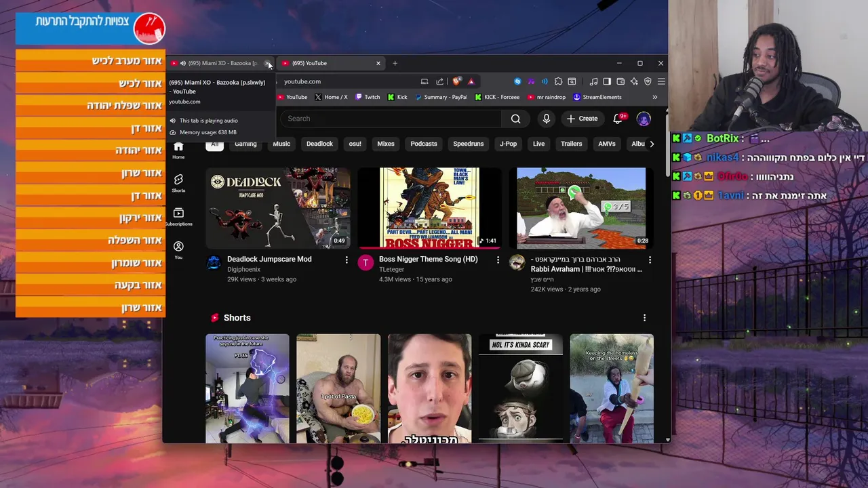Screen dimensions: 868x488
Task: Select the Trailers category chip
Action: [572, 144]
